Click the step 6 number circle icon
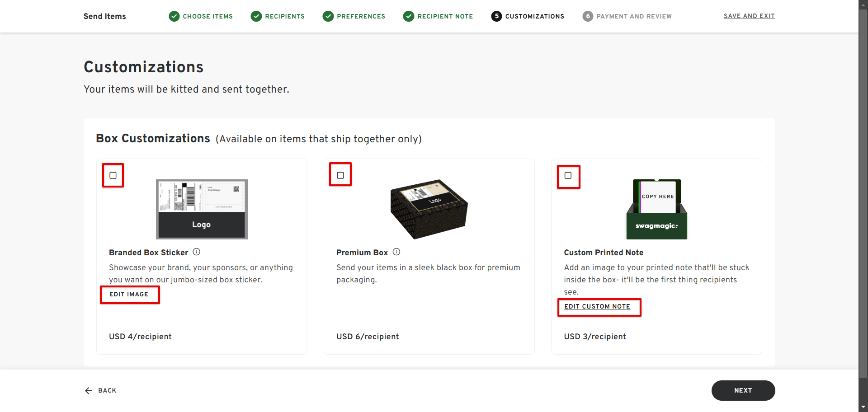The image size is (868, 412). click(x=588, y=16)
